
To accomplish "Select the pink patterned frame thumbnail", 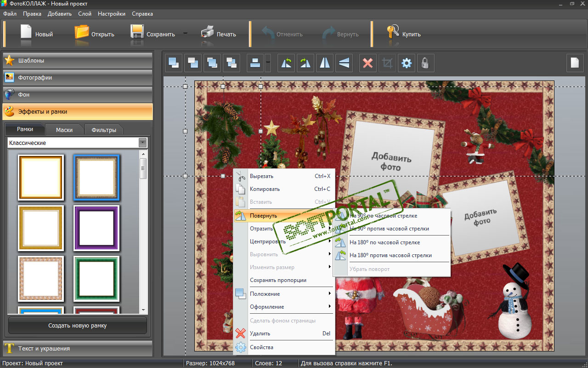I will [x=41, y=279].
